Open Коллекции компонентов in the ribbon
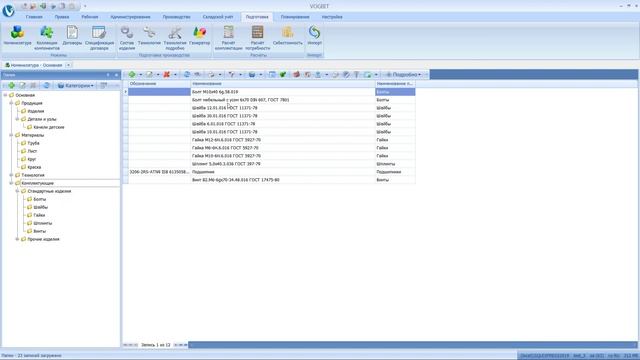The image size is (640, 360). (47, 38)
